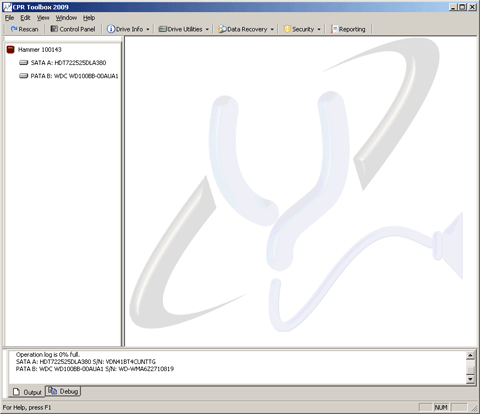Screen dimensions: 480x414
Task: Open the Help menu
Action: pyautogui.click(x=89, y=18)
